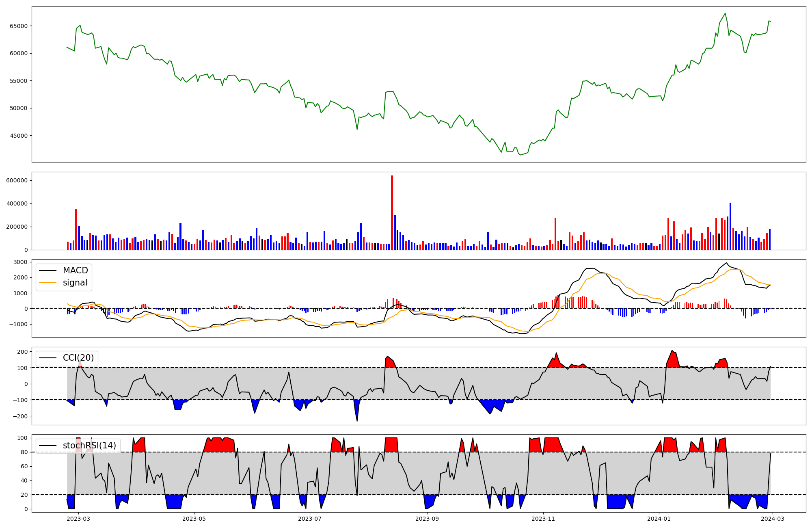Screen dimensions: 812x528
Task: Click the tallest red volume bar
Action: (x=392, y=212)
